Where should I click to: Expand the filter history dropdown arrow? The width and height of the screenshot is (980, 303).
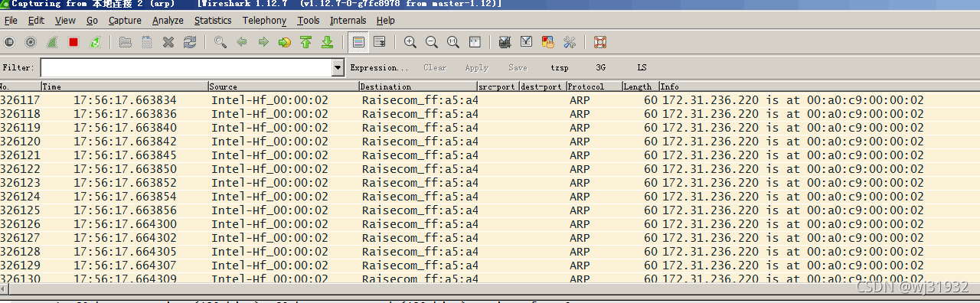pos(338,67)
